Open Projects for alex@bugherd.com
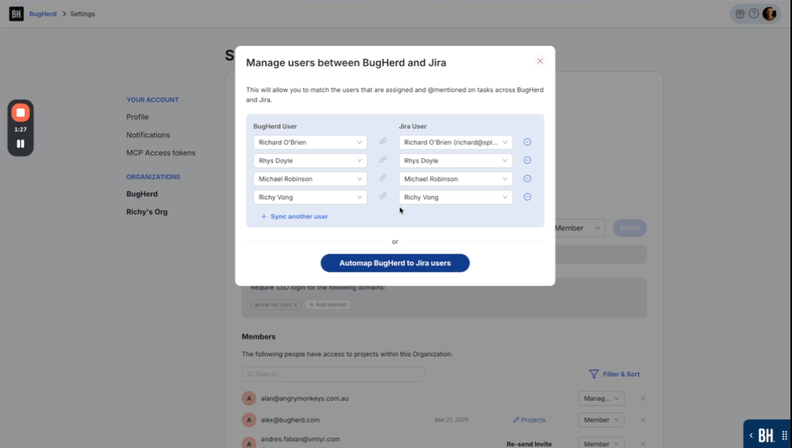792x448 pixels. [529, 420]
